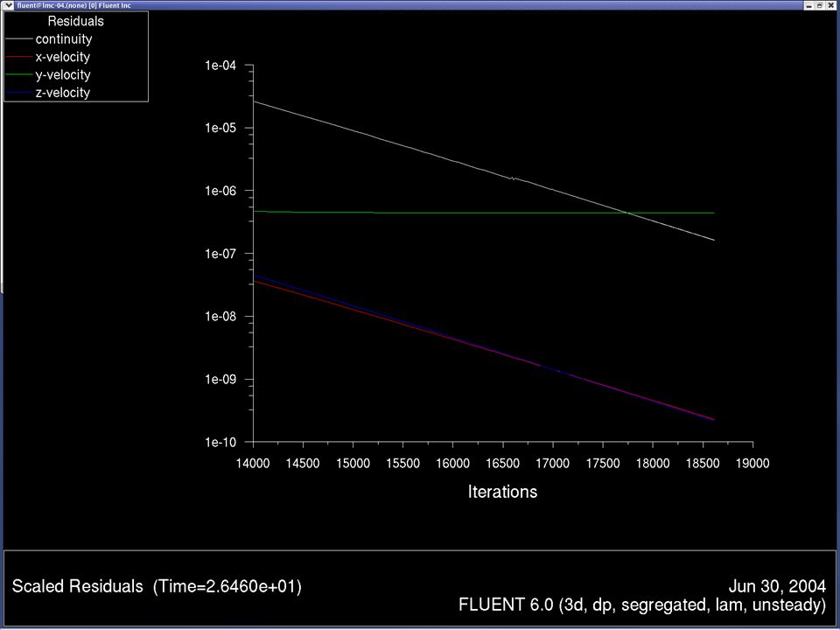Viewport: 840px width, 630px height.
Task: Click the '1e-06' y-axis label
Action: pos(220,191)
